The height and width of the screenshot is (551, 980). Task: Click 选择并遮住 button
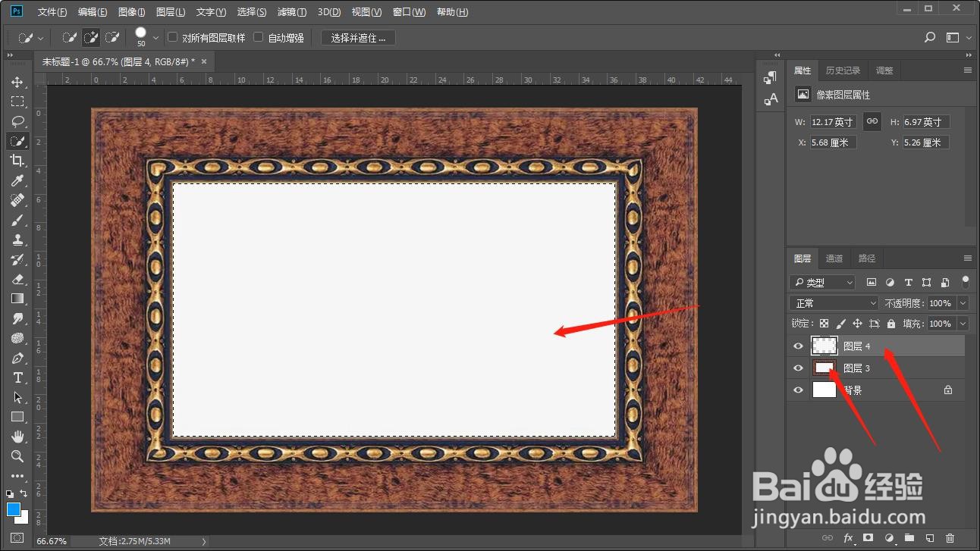pos(358,38)
